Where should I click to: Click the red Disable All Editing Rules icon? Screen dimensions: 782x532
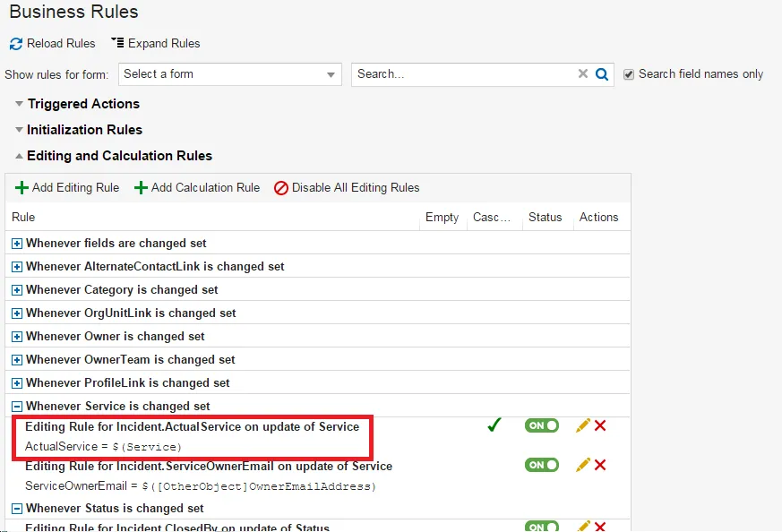(x=280, y=188)
